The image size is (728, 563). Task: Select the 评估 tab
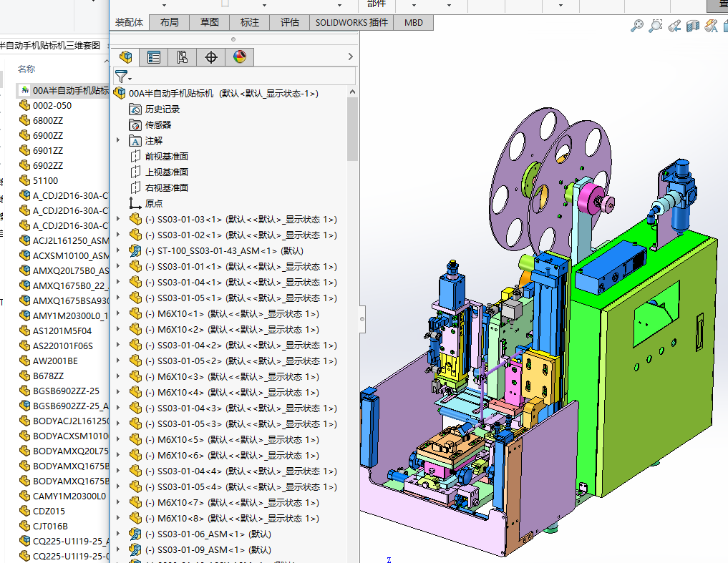pyautogui.click(x=290, y=22)
